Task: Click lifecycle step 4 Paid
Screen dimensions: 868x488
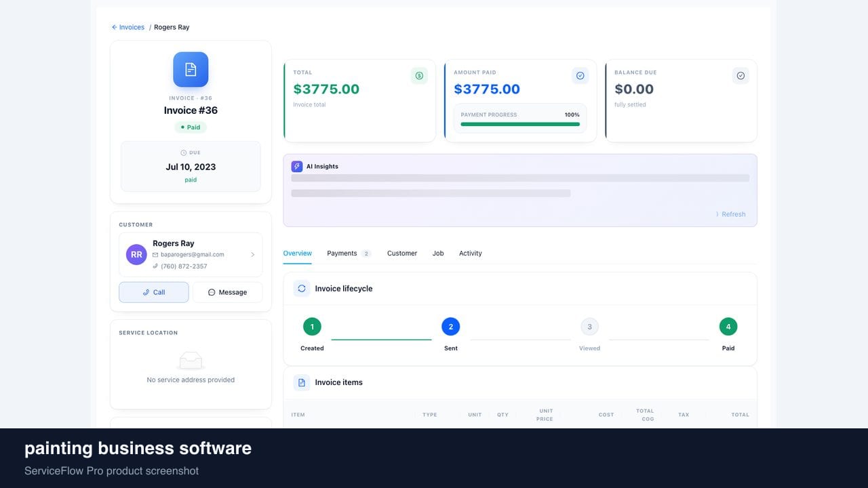Action: (728, 327)
